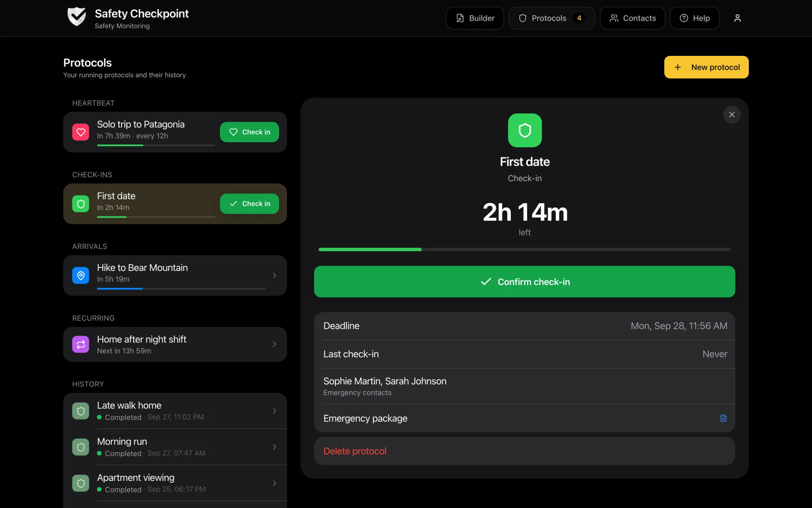Image resolution: width=812 pixels, height=508 pixels.
Task: Click the Protocols shield icon in nav
Action: coord(522,18)
